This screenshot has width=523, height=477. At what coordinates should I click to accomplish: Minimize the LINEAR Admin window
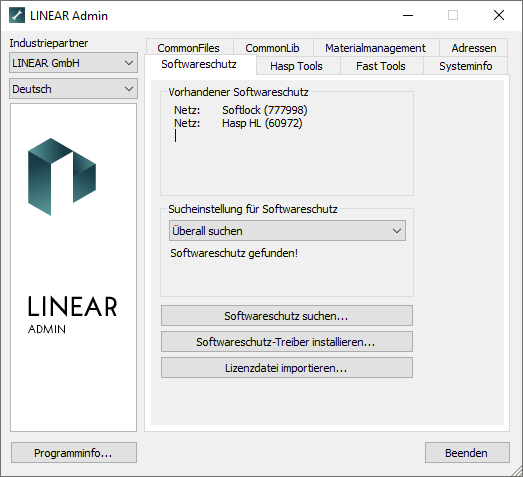tap(408, 15)
